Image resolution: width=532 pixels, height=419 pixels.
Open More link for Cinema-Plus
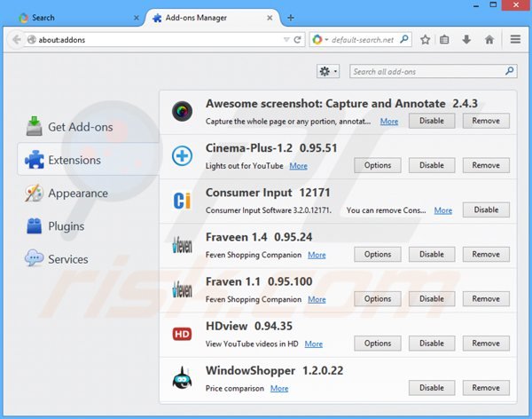298,166
